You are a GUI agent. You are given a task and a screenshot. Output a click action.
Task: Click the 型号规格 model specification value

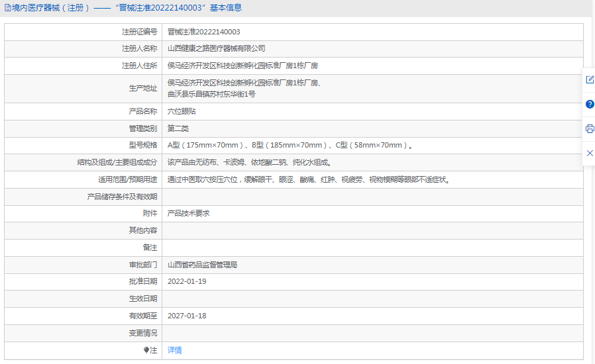(290, 145)
